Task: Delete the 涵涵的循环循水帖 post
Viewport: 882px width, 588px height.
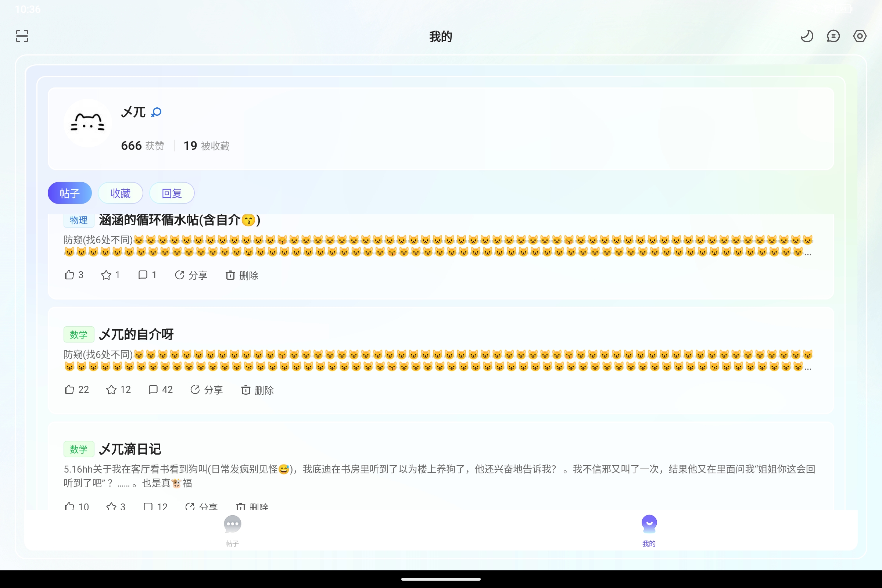Action: pos(242,275)
